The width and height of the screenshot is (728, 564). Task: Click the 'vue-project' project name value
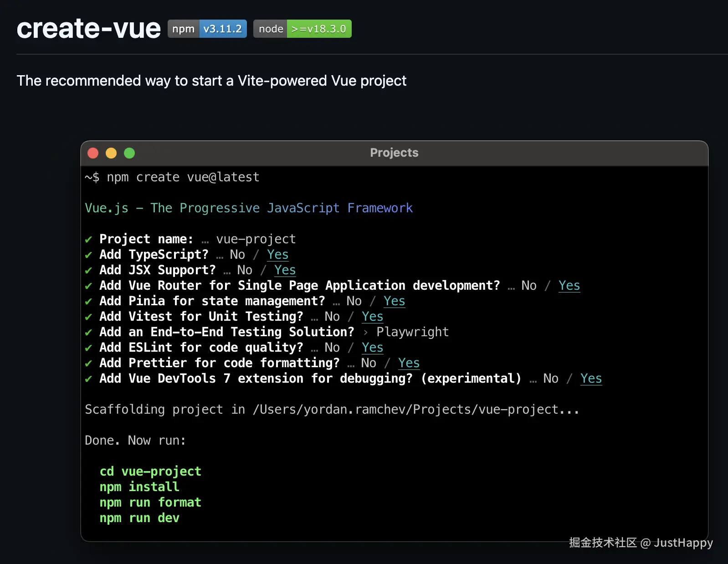tap(256, 239)
